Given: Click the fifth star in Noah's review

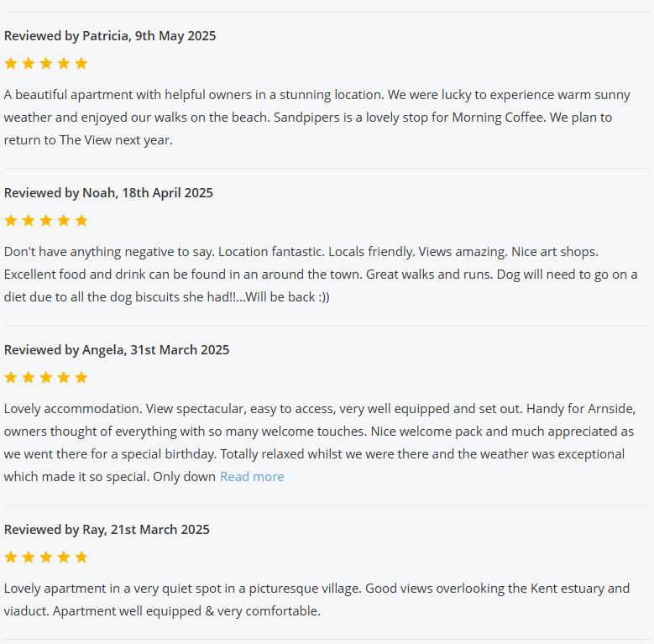Looking at the screenshot, I should pyautogui.click(x=81, y=221).
